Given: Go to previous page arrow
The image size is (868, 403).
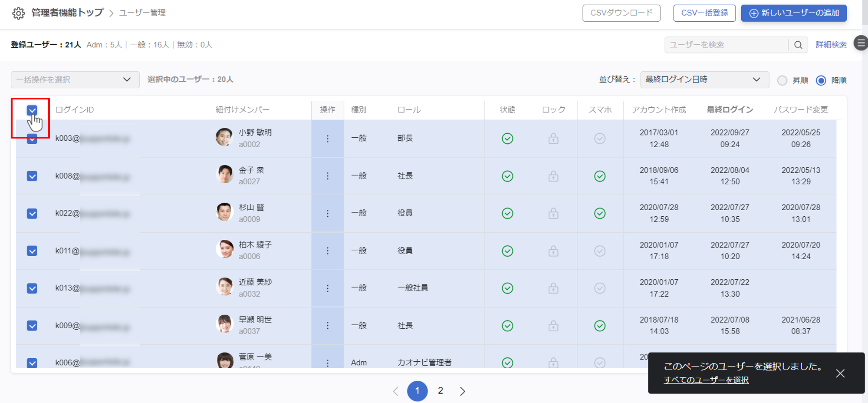Looking at the screenshot, I should (x=395, y=391).
